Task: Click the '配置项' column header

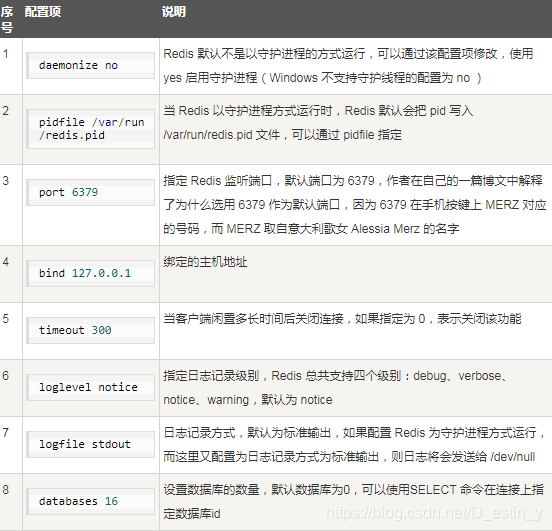Action: click(43, 12)
